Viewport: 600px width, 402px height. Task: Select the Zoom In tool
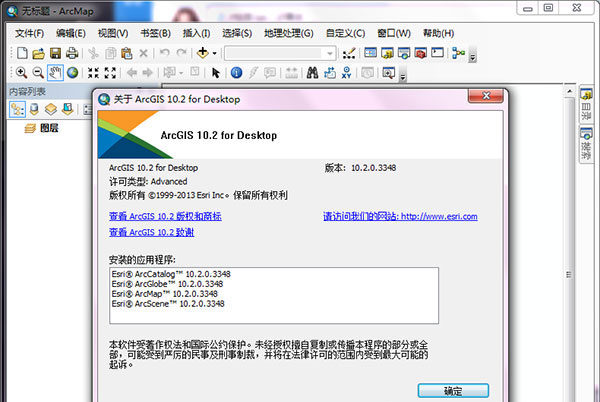tap(22, 72)
